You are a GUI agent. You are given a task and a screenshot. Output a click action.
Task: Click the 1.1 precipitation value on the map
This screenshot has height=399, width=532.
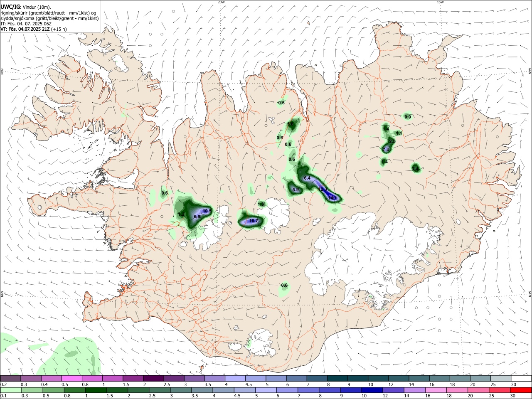click(399, 133)
